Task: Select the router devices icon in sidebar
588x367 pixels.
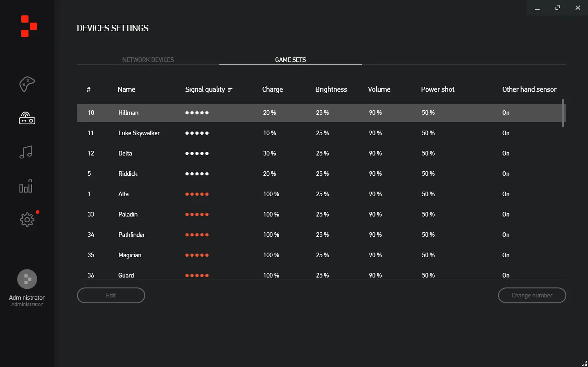Action: click(27, 118)
